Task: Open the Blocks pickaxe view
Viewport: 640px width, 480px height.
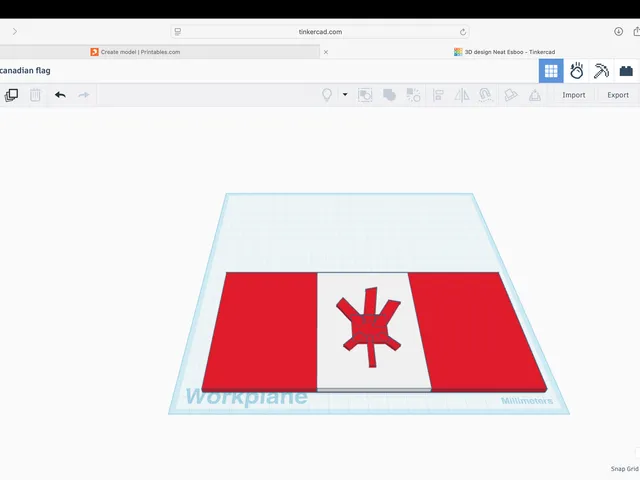Action: (x=601, y=71)
